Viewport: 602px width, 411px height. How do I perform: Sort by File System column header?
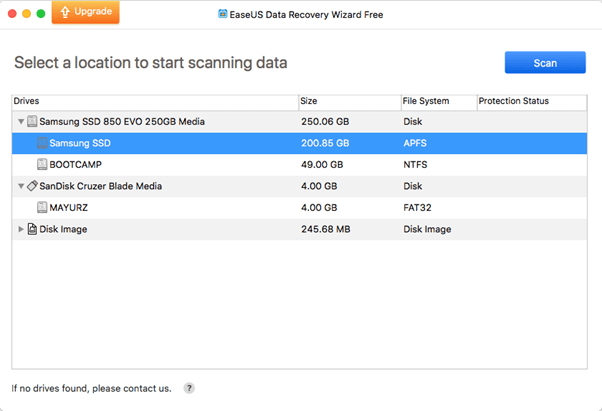coord(439,102)
